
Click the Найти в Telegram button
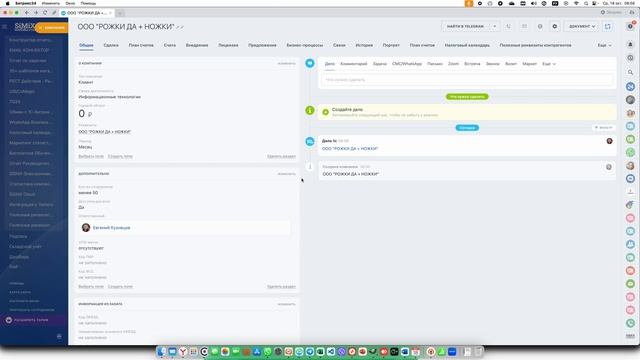(465, 27)
